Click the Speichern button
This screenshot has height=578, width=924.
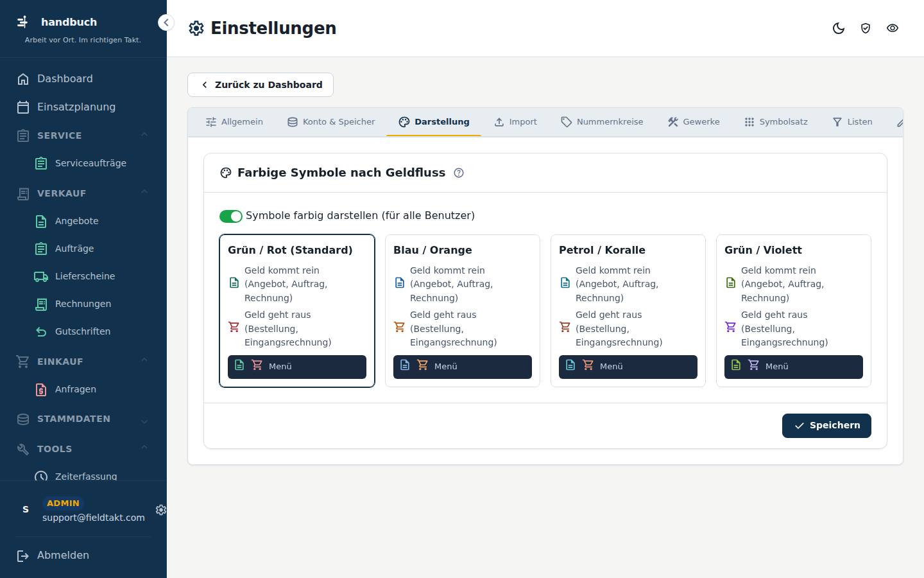826,426
